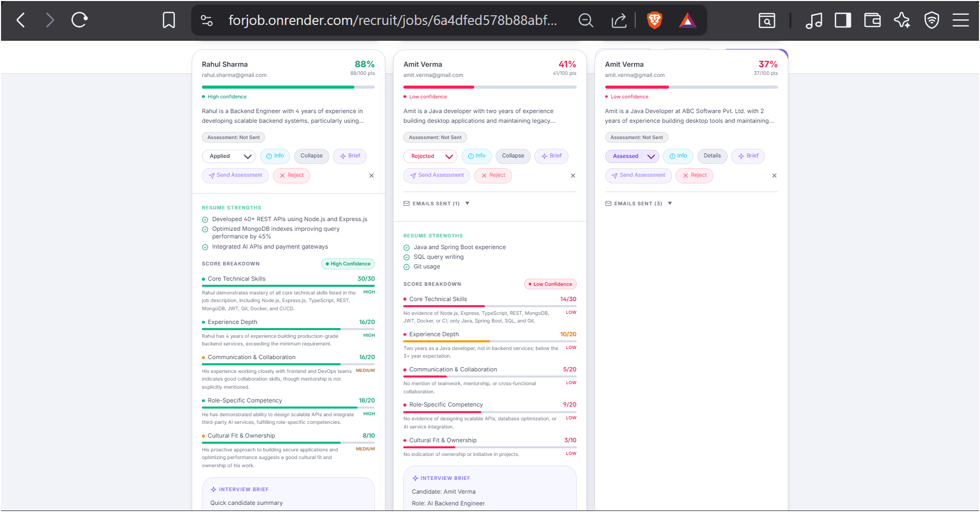Bookmark this page with bookmark icon

(x=169, y=20)
